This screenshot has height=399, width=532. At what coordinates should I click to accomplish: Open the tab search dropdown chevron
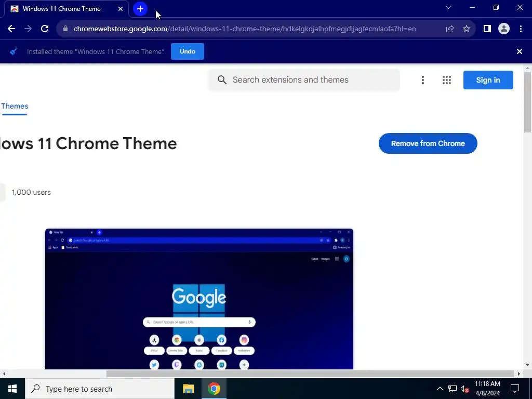pos(448,7)
